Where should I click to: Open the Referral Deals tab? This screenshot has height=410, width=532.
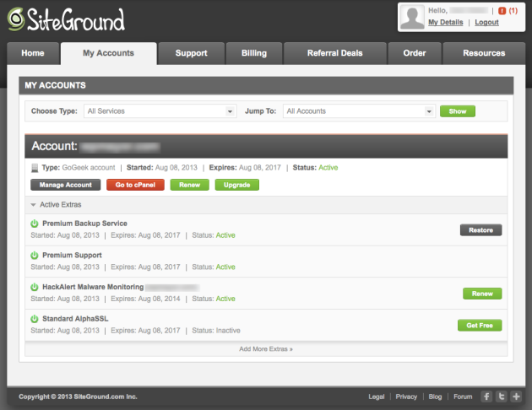[335, 53]
